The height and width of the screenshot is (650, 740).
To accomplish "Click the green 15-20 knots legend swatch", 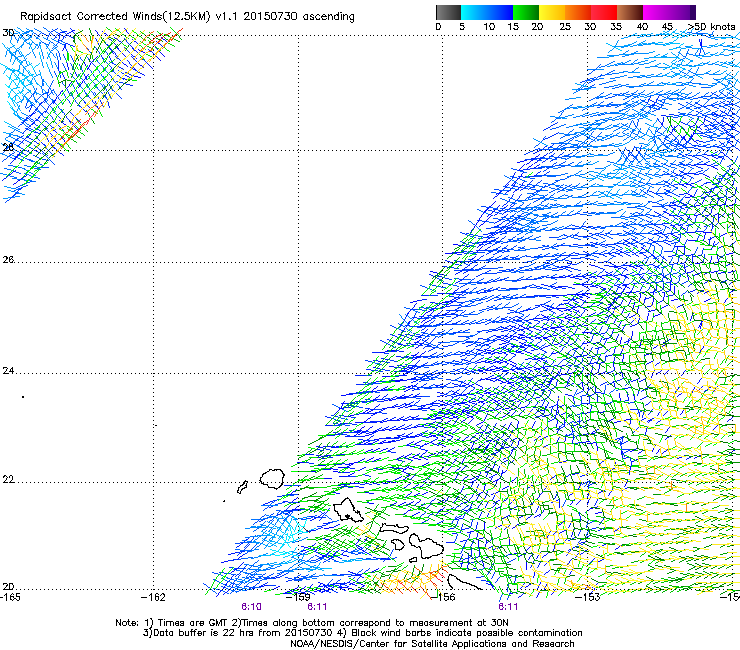I will pyautogui.click(x=526, y=12).
